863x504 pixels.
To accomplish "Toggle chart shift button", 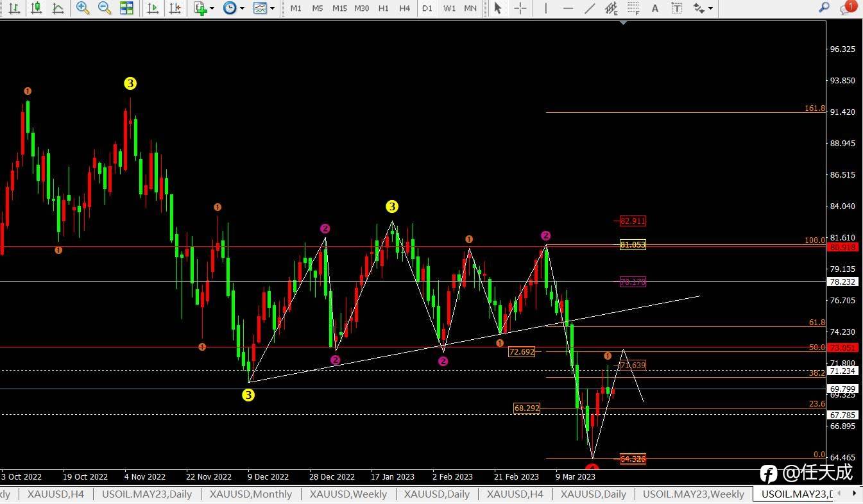I will [x=175, y=8].
